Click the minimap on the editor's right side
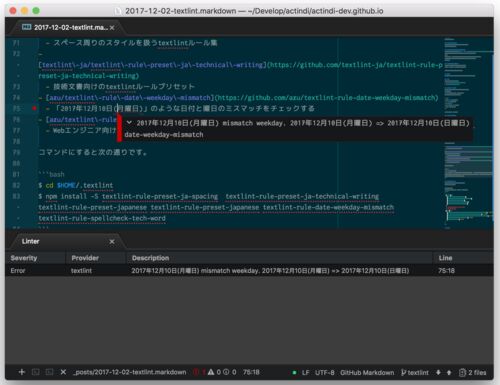The height and width of the screenshot is (385, 500). coord(468,133)
